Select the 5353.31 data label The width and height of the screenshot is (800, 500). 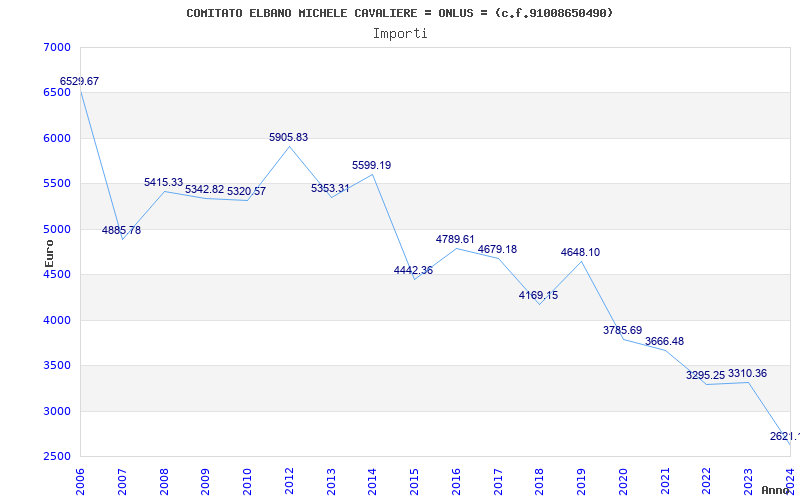click(331, 188)
